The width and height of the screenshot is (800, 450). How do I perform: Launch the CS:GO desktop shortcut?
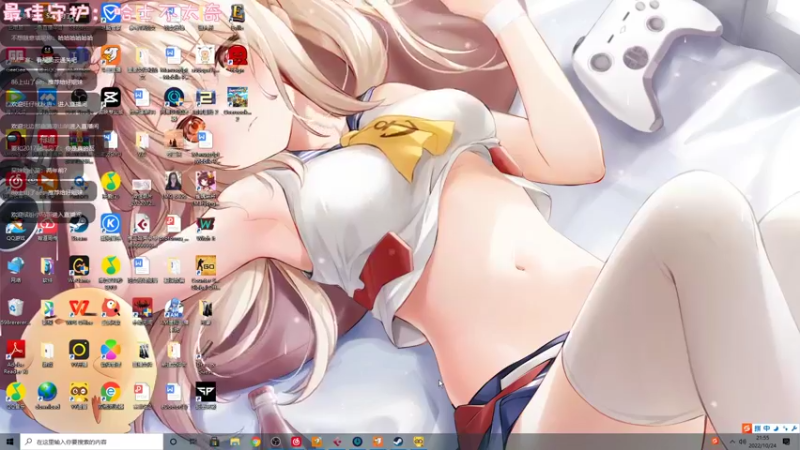point(205,265)
